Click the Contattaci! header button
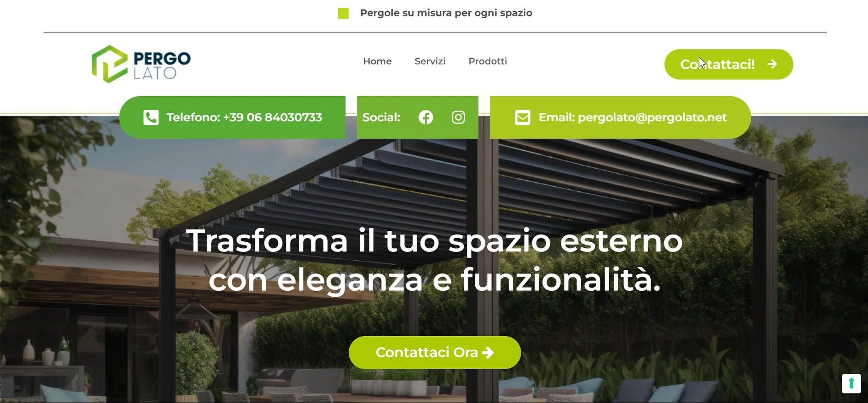The height and width of the screenshot is (403, 868). click(729, 64)
